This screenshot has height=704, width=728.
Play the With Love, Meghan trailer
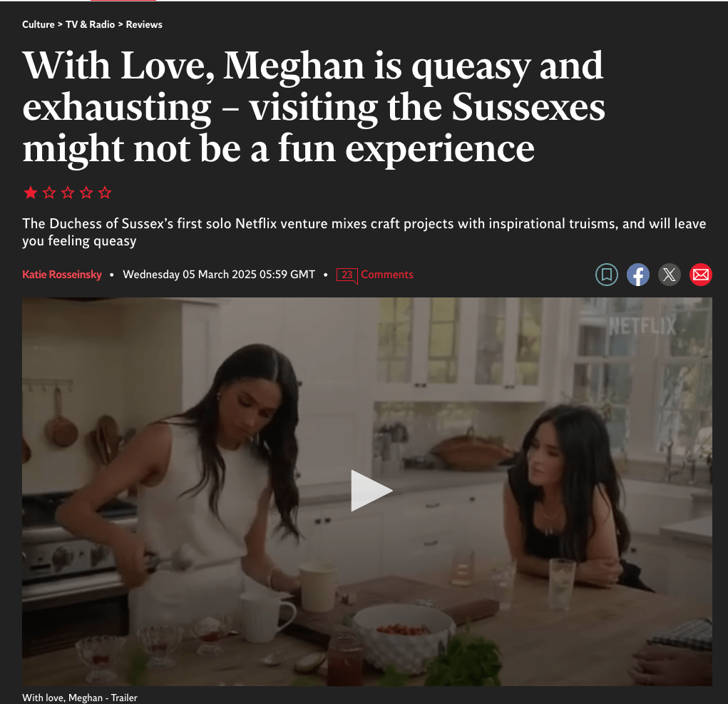(x=371, y=491)
